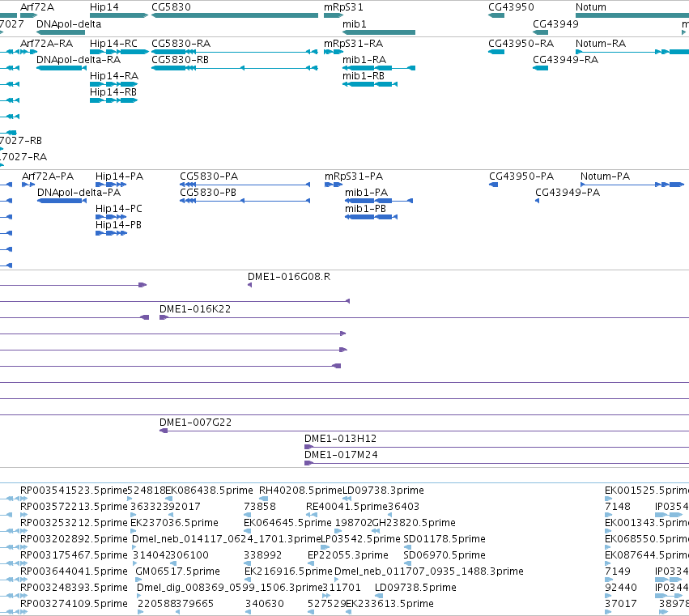
Task: Click transcript label mib1-RB
Action: click(364, 75)
